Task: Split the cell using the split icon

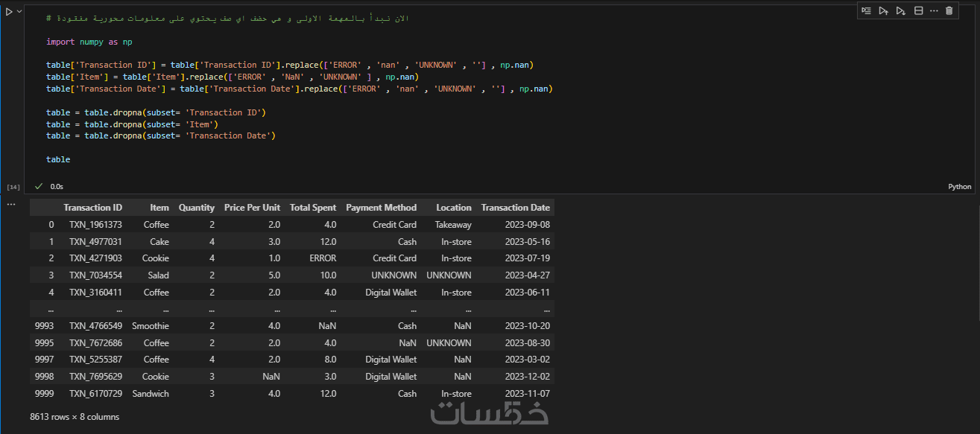Action: pos(918,10)
